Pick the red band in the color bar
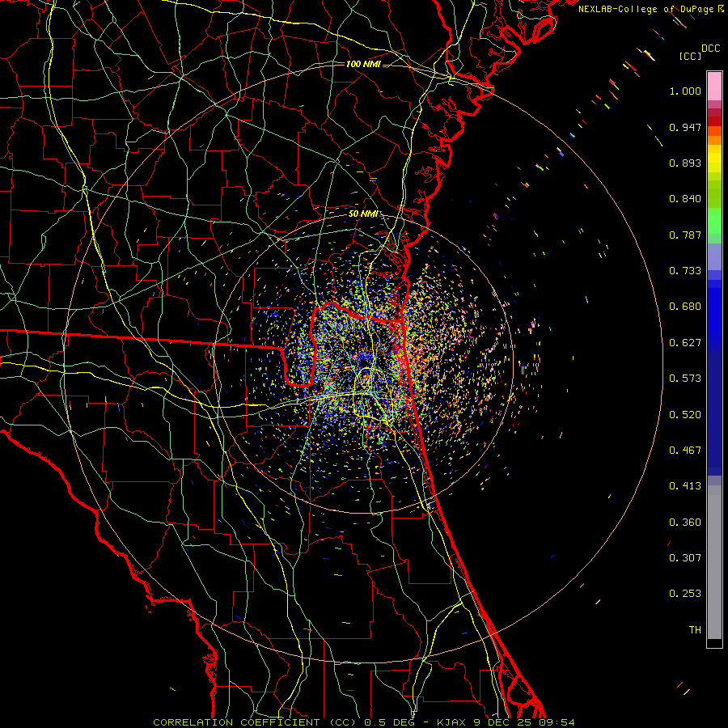The height and width of the screenshot is (728, 728). click(x=714, y=121)
